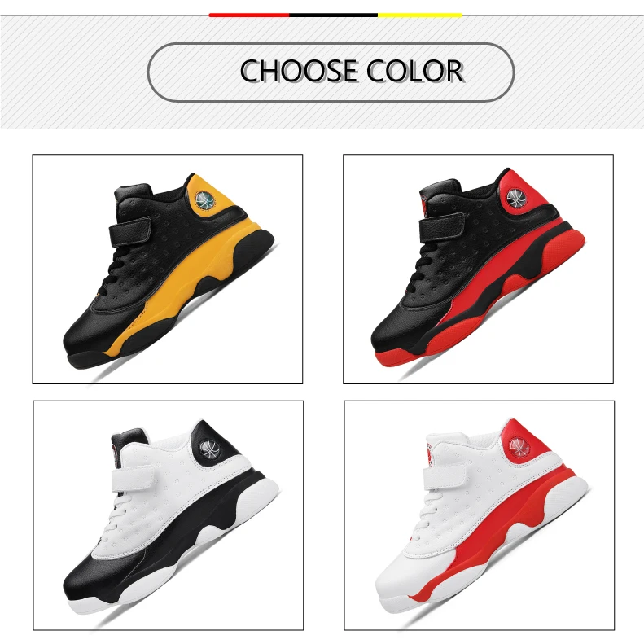Click the yellow stripe segment at top
The height and width of the screenshot is (644, 644).
click(x=420, y=15)
